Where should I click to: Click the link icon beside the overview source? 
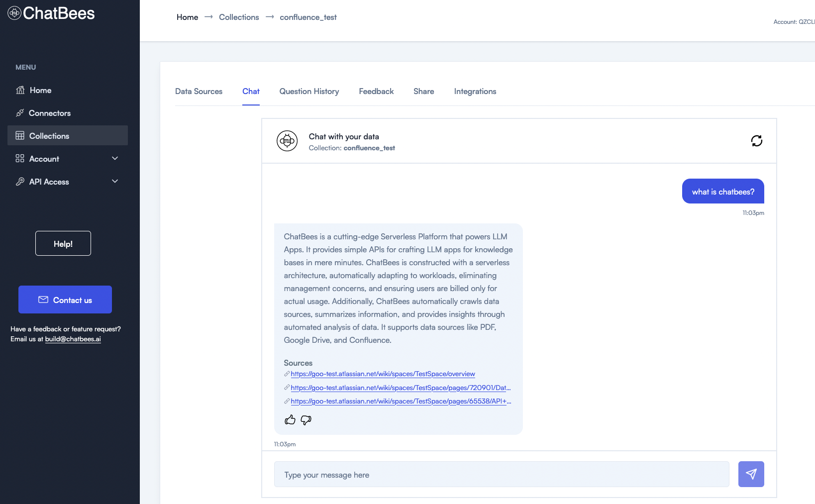coord(287,374)
